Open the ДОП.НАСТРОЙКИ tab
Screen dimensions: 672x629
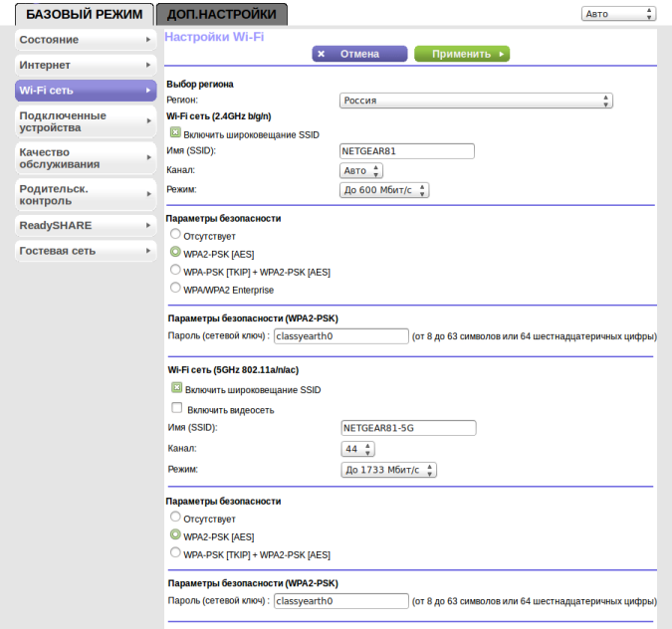(222, 14)
